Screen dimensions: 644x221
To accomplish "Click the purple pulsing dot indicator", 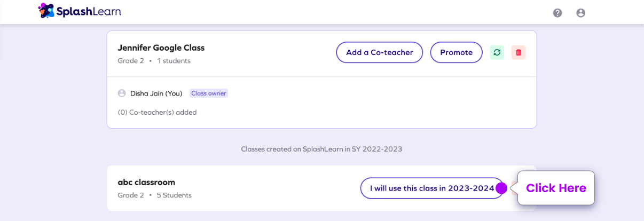I will tap(501, 188).
